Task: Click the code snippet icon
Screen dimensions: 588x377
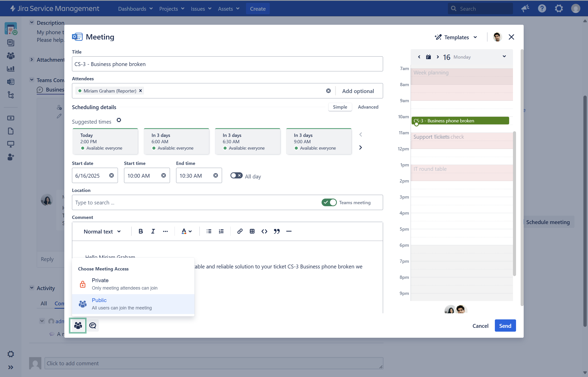Action: [264, 231]
